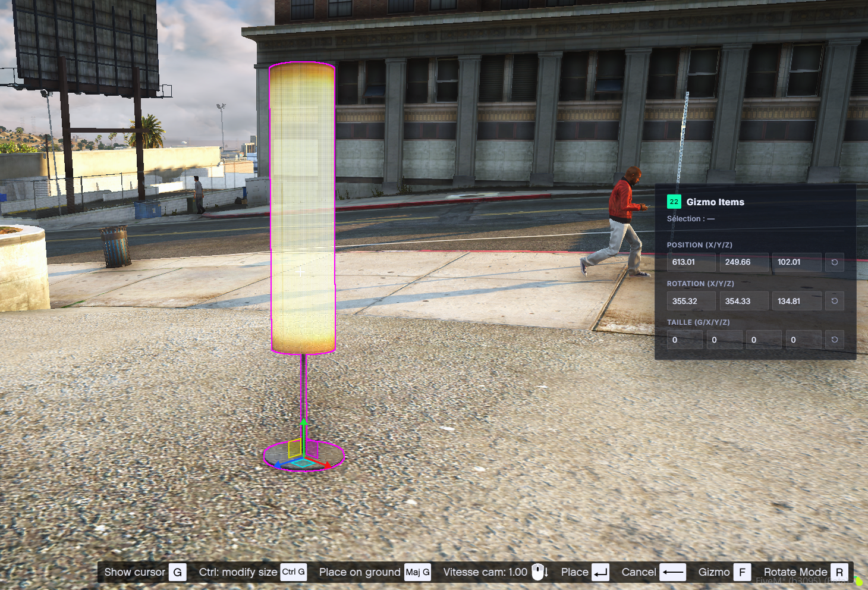Click the Show cursor label
This screenshot has width=868, height=590.
(135, 572)
